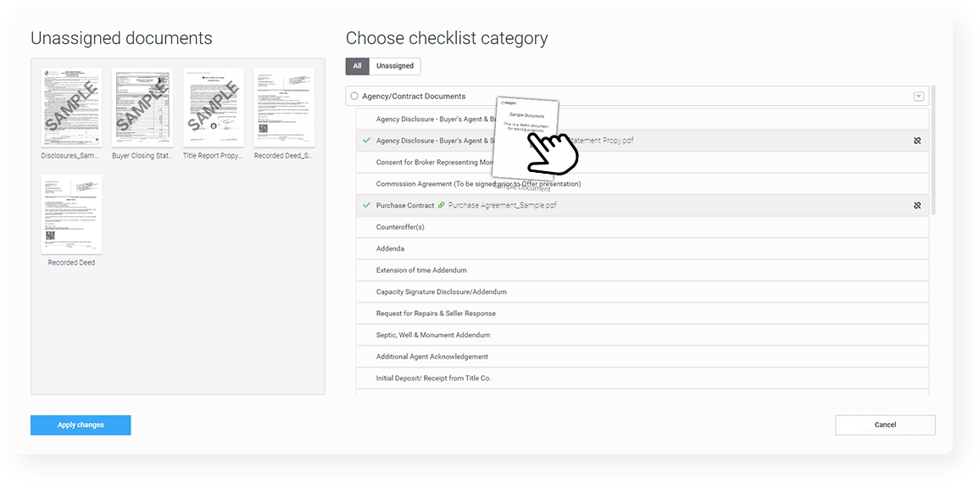Viewport: 980px width, 483px height.
Task: Select the Recorded Deed thumbnail in second row
Action: pos(71,214)
